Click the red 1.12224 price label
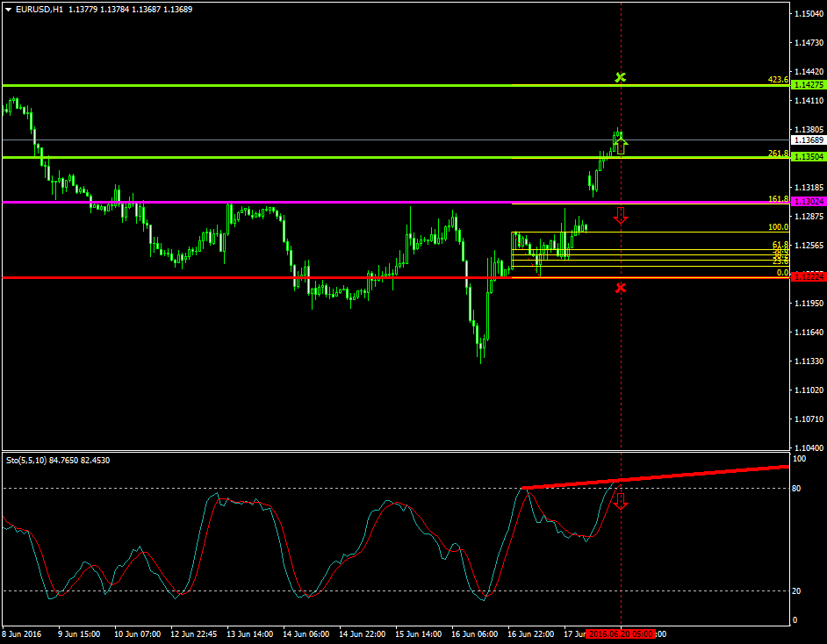The image size is (827, 644). tap(807, 276)
